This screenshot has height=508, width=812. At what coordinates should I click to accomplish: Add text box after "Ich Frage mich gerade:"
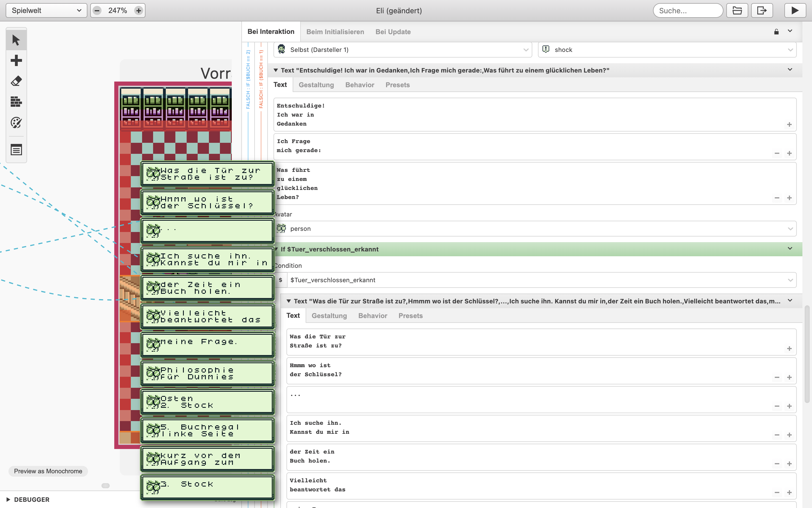[789, 154]
